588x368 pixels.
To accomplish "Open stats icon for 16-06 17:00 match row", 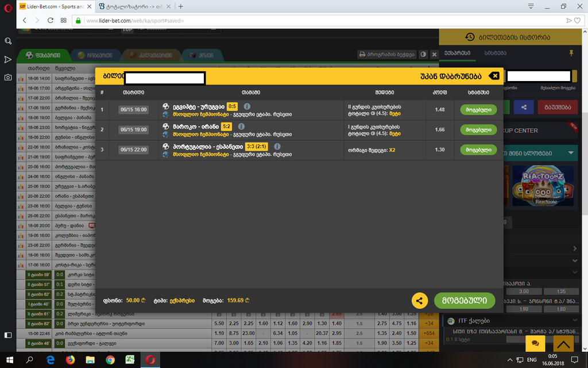I will tap(21, 88).
